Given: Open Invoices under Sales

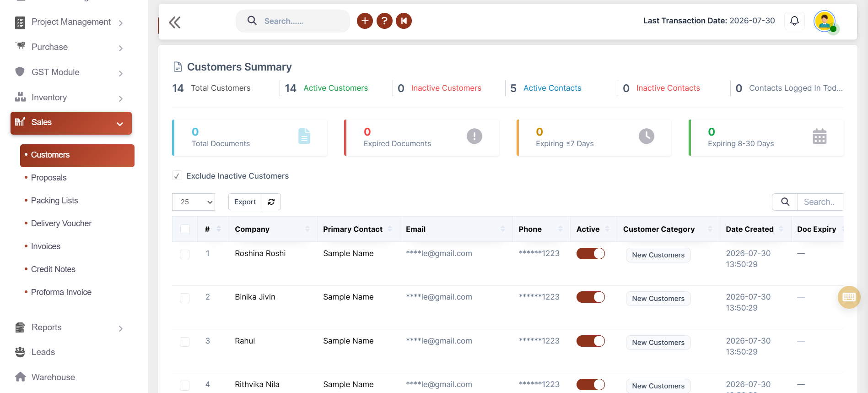Looking at the screenshot, I should pyautogui.click(x=46, y=246).
